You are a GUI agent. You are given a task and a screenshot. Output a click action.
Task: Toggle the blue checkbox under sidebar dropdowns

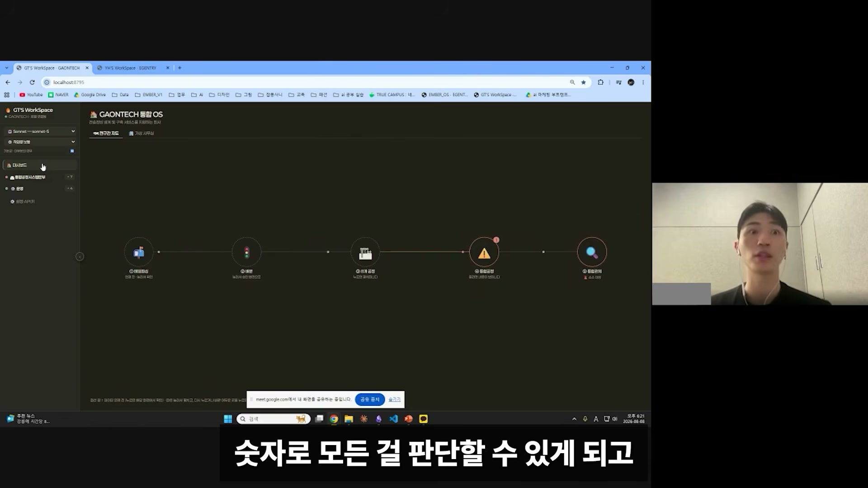tap(72, 151)
